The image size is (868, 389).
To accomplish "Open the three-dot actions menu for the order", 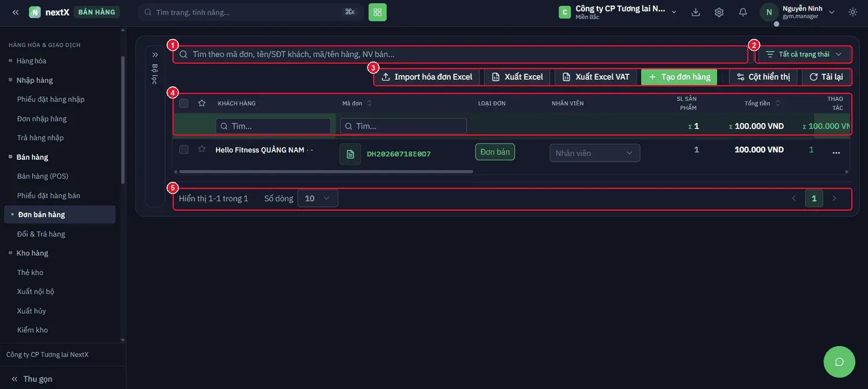I will pos(836,153).
